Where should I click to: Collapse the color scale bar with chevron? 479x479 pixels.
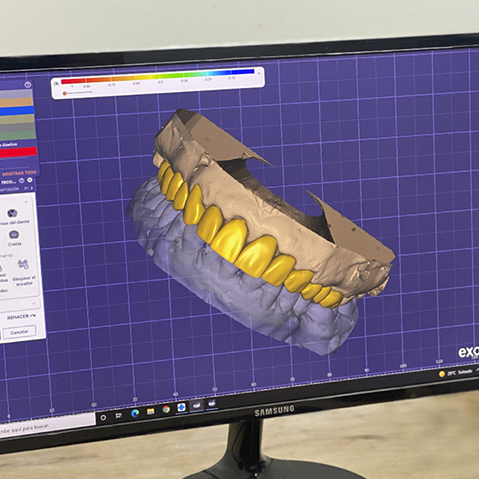(259, 73)
